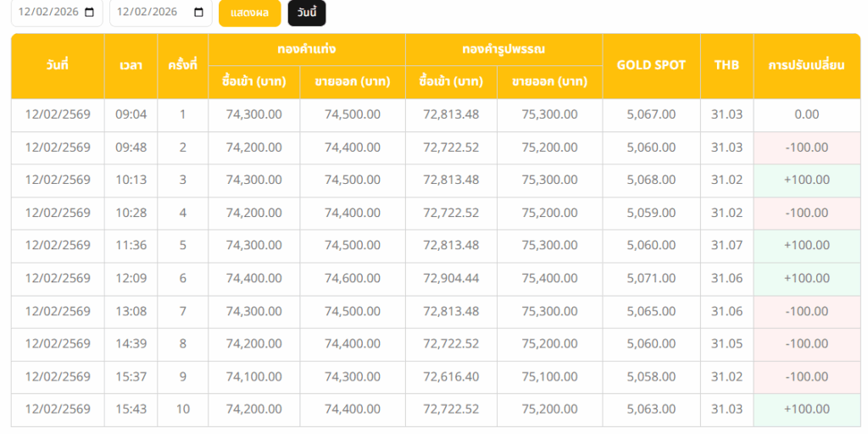The width and height of the screenshot is (868, 434).
Task: Click time cell 10:28
Action: [x=131, y=213]
